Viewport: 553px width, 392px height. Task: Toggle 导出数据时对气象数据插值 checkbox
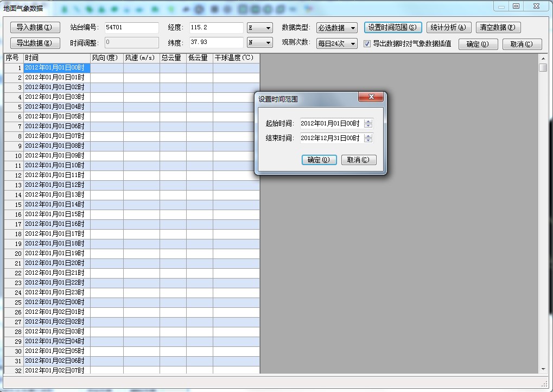point(367,43)
